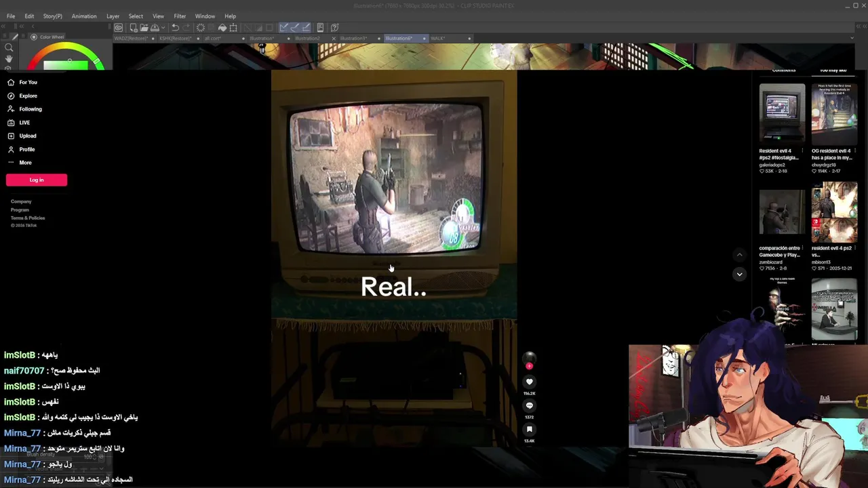
Task: Click the Clear (dotted circle) icon
Action: (x=201, y=28)
